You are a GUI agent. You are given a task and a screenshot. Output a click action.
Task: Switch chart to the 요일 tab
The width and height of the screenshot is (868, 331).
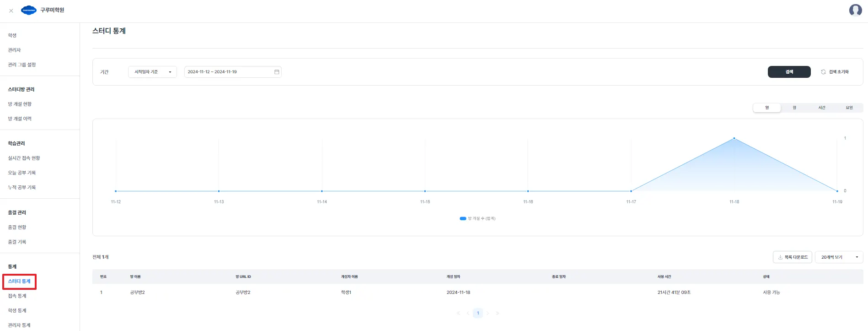point(849,108)
